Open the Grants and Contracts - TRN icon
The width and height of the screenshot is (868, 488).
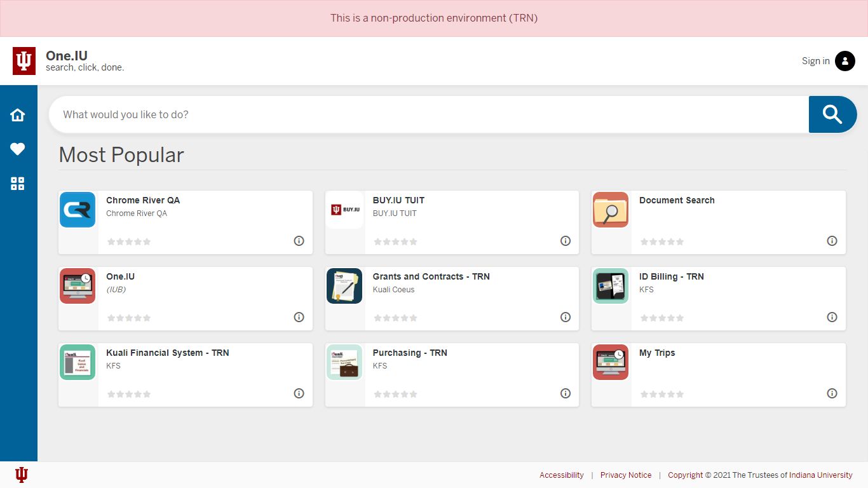point(344,286)
